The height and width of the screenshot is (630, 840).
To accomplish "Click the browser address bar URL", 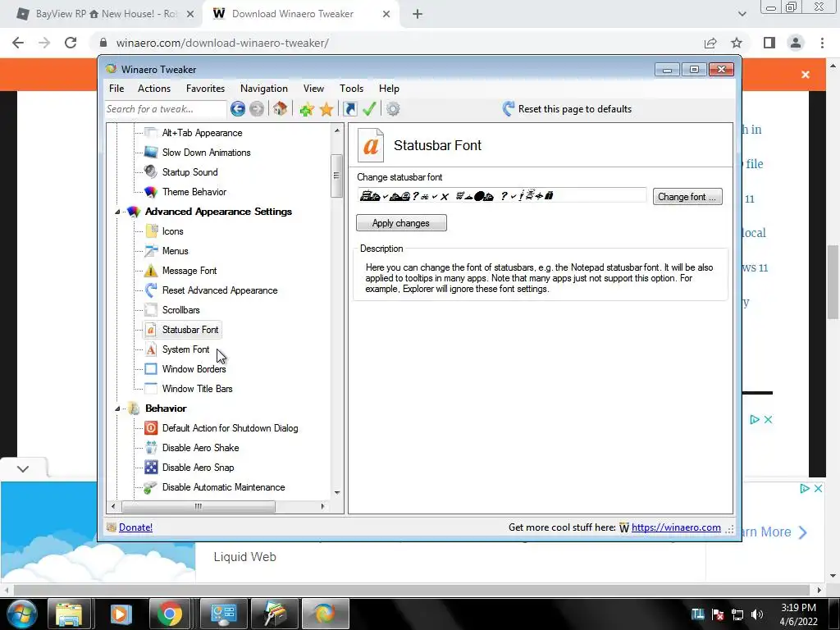I will [222, 43].
